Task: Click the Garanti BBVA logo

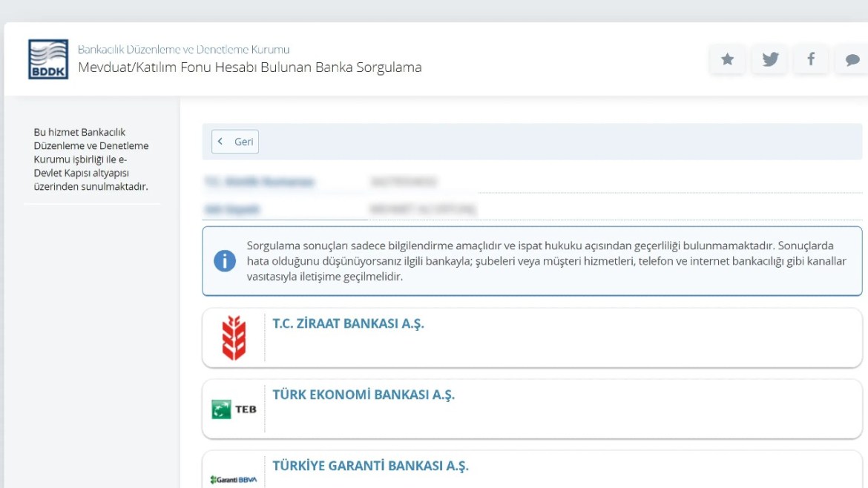Action: (x=234, y=479)
